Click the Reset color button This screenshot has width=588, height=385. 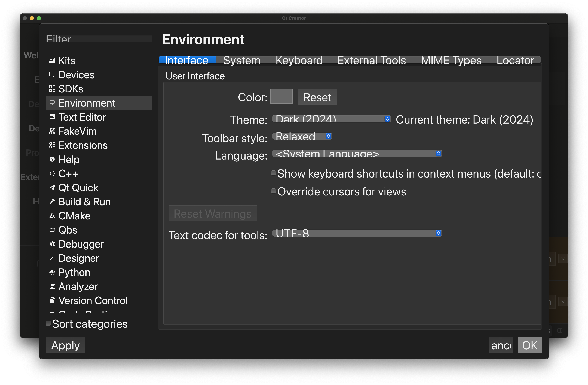click(x=317, y=97)
